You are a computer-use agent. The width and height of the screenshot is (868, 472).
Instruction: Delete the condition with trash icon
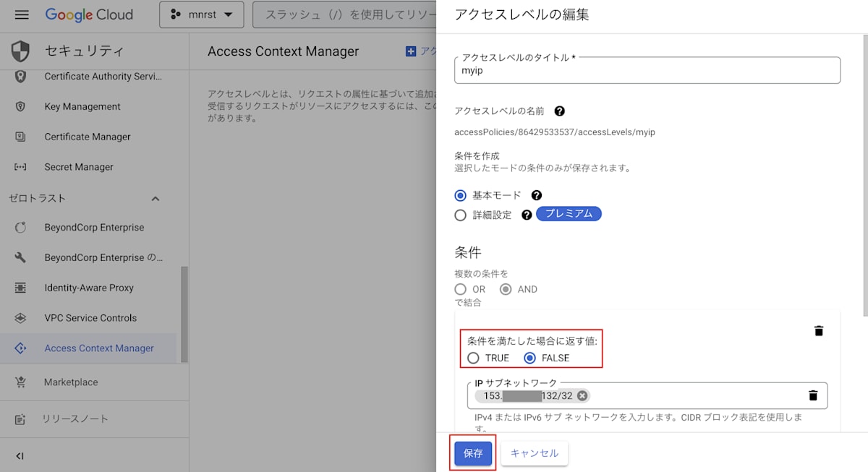point(819,331)
